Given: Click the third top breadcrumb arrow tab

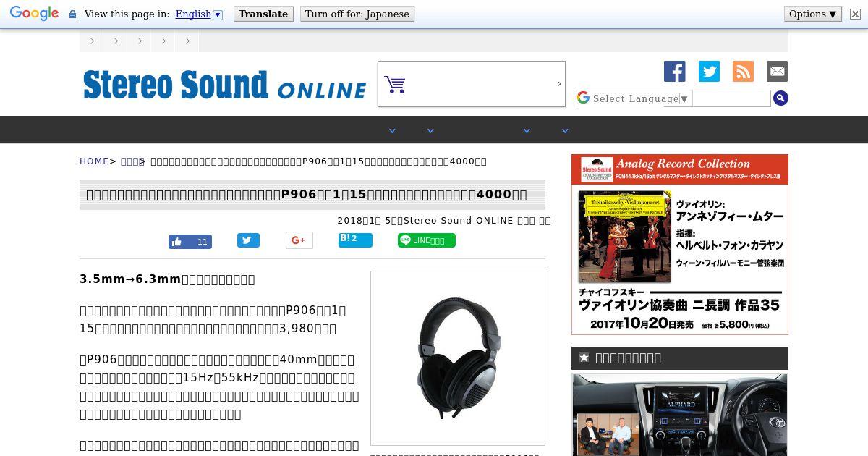Looking at the screenshot, I should (x=140, y=41).
